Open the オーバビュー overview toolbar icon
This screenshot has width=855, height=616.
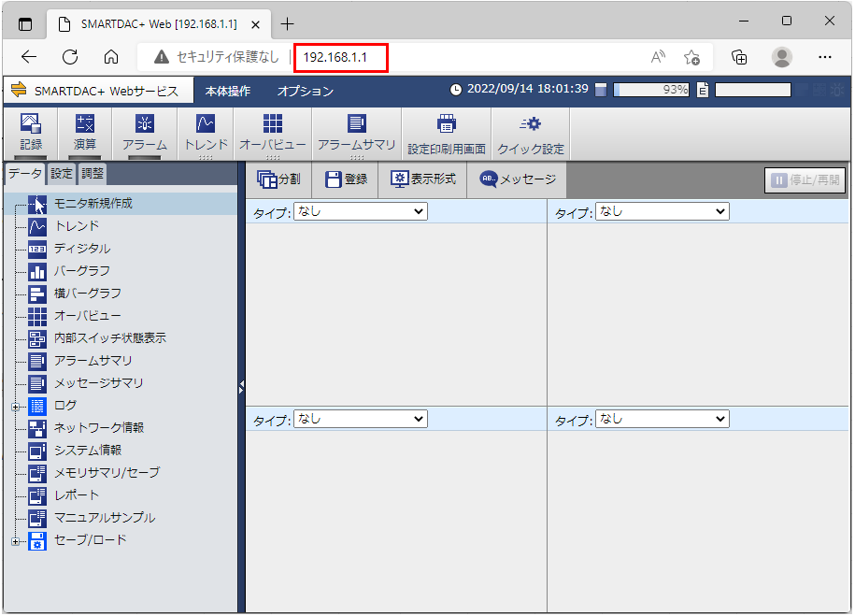click(272, 133)
